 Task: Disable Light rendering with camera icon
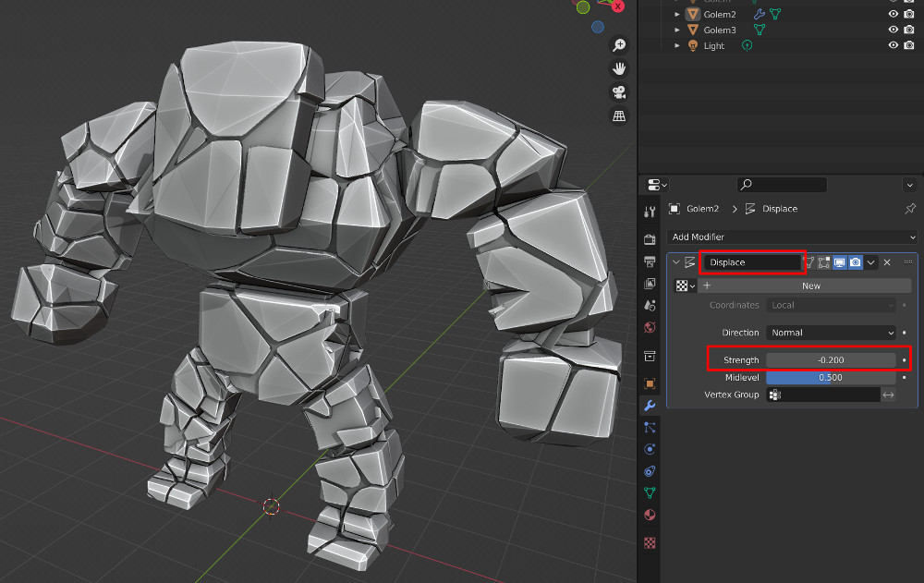click(908, 45)
